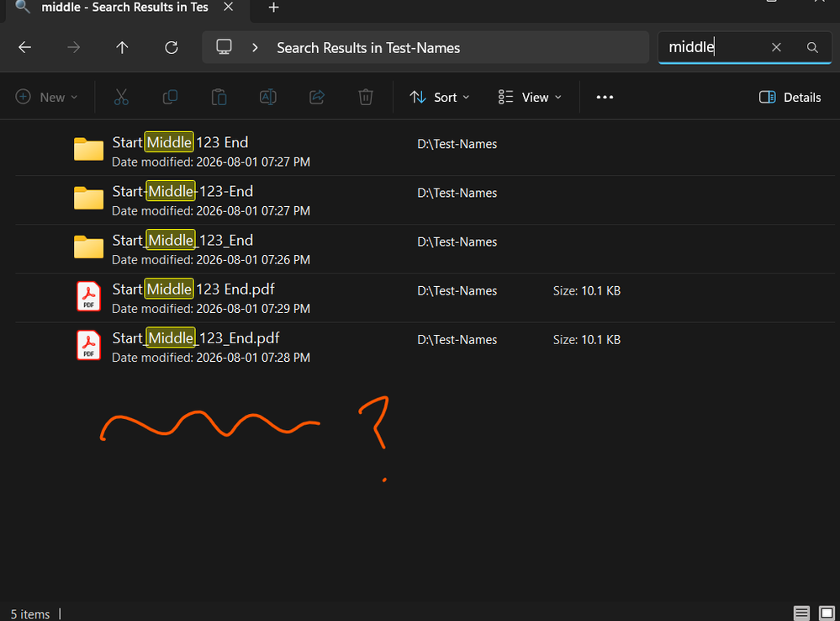Click the This PC monitor icon in address bar

coord(224,47)
